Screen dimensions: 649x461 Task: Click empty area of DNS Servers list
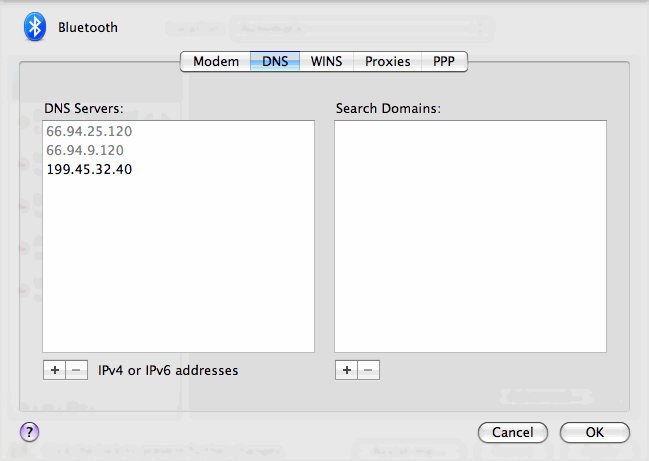point(178,270)
